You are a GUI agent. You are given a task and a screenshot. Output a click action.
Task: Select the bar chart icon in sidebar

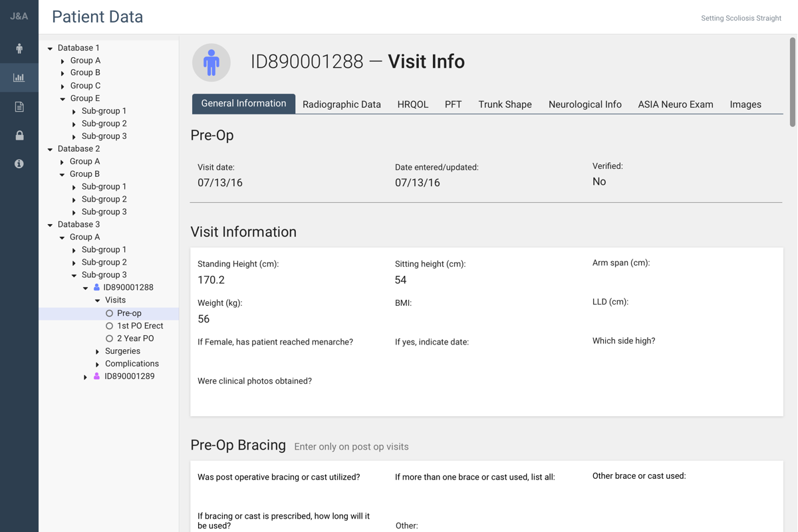pos(19,78)
